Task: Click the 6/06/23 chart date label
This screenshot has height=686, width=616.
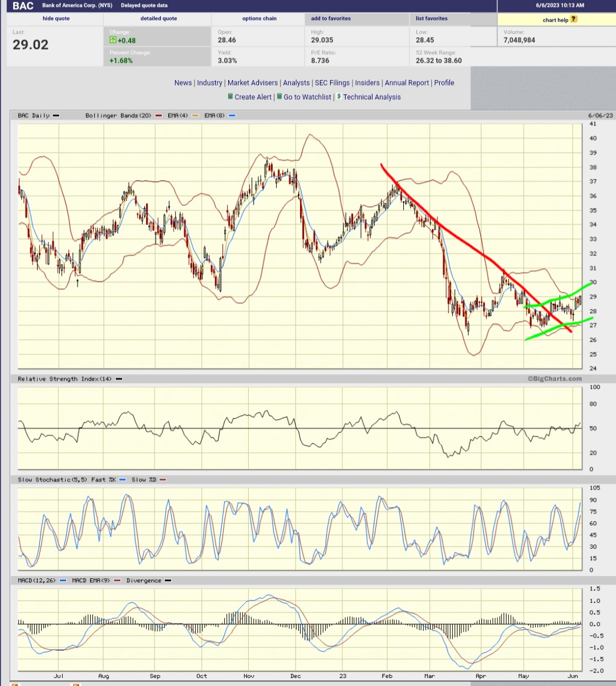Action: point(601,116)
